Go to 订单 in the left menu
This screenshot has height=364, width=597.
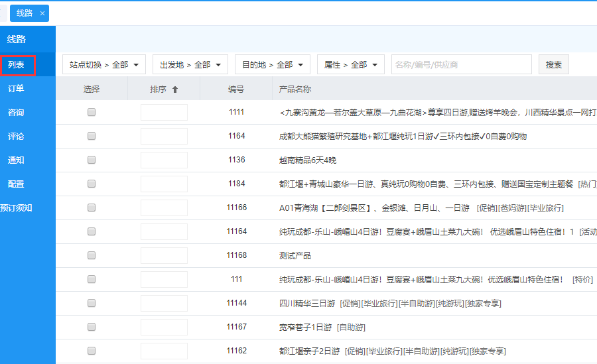[x=17, y=89]
